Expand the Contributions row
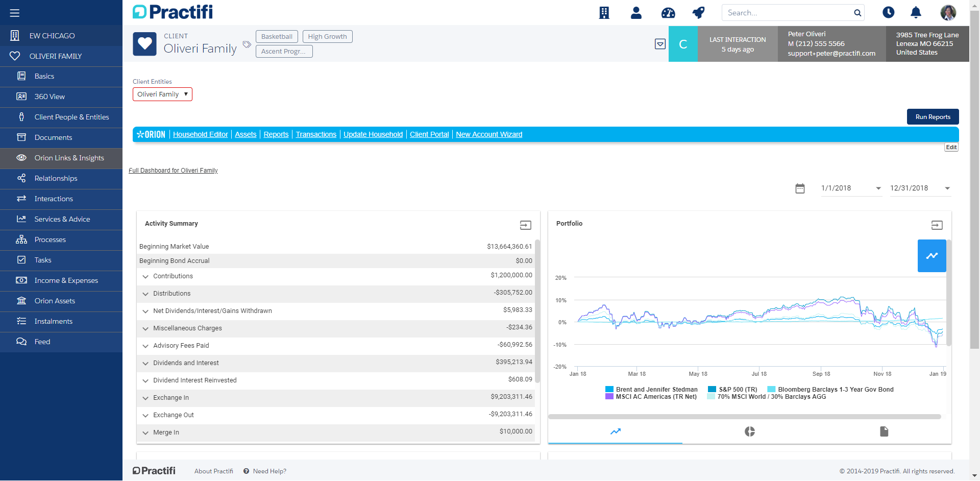 tap(145, 277)
